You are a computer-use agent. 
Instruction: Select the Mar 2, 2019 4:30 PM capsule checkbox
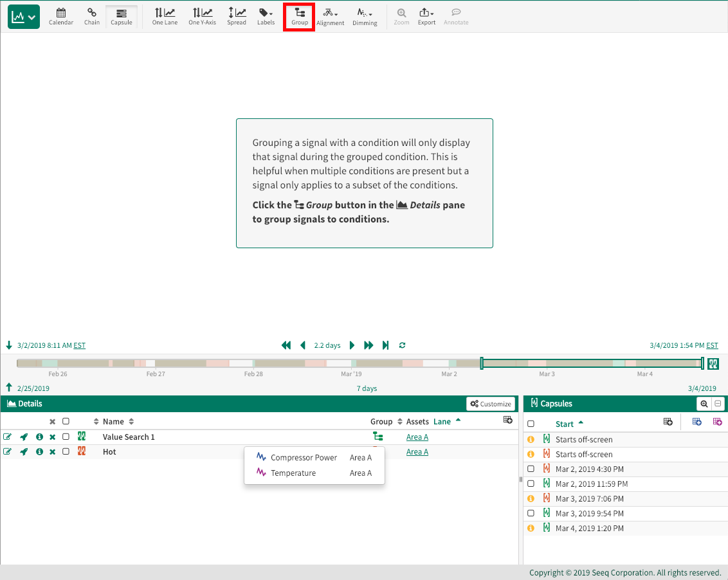tap(531, 469)
